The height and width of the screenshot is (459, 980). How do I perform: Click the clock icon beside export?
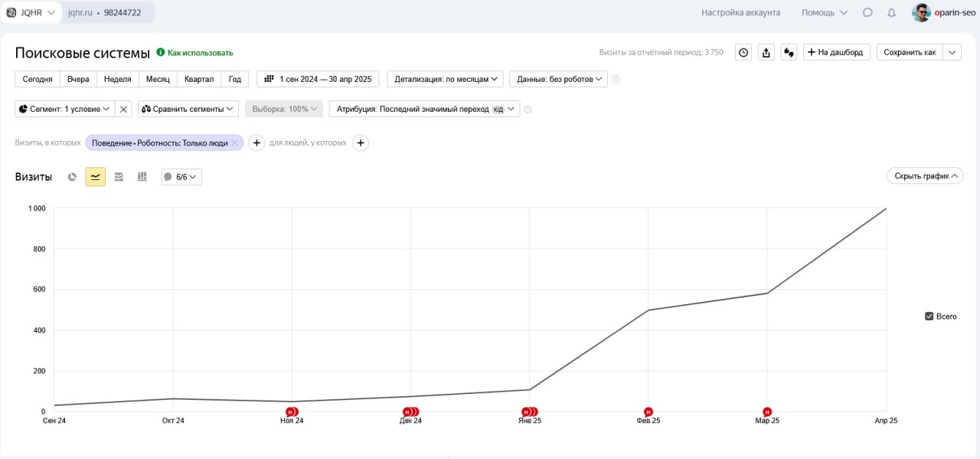click(x=743, y=52)
